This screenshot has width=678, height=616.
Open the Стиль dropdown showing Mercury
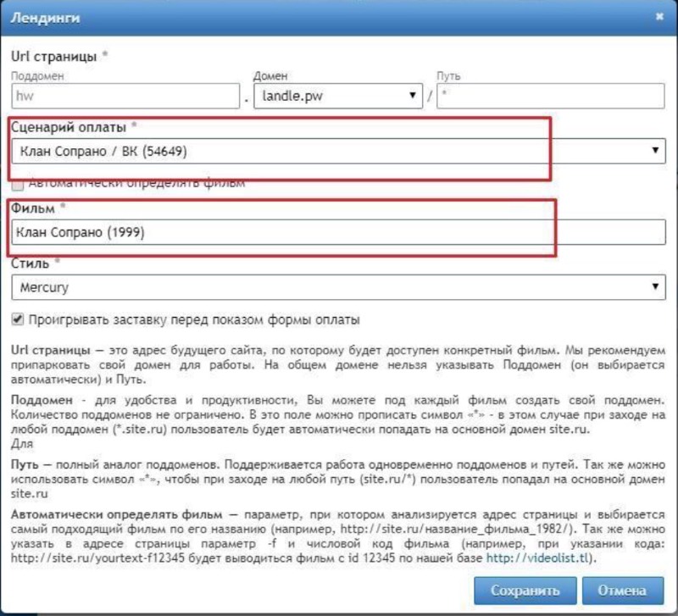pyautogui.click(x=337, y=287)
